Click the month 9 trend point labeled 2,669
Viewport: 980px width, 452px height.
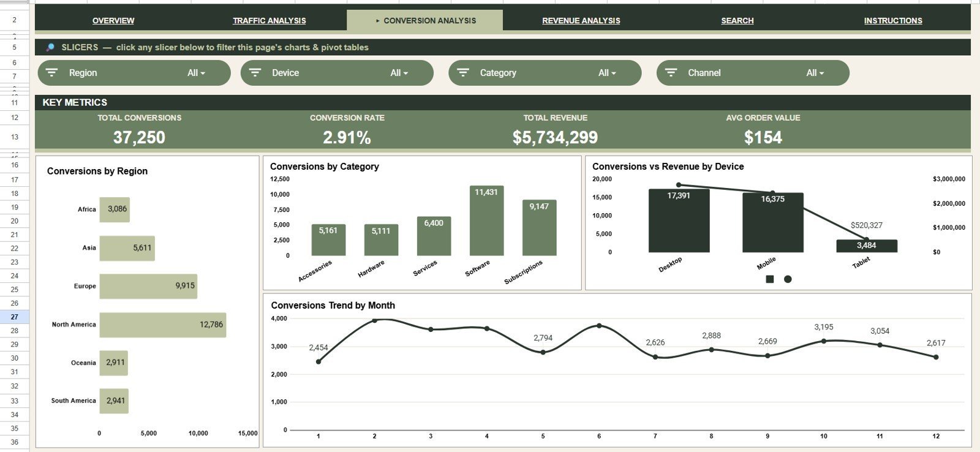pos(767,356)
